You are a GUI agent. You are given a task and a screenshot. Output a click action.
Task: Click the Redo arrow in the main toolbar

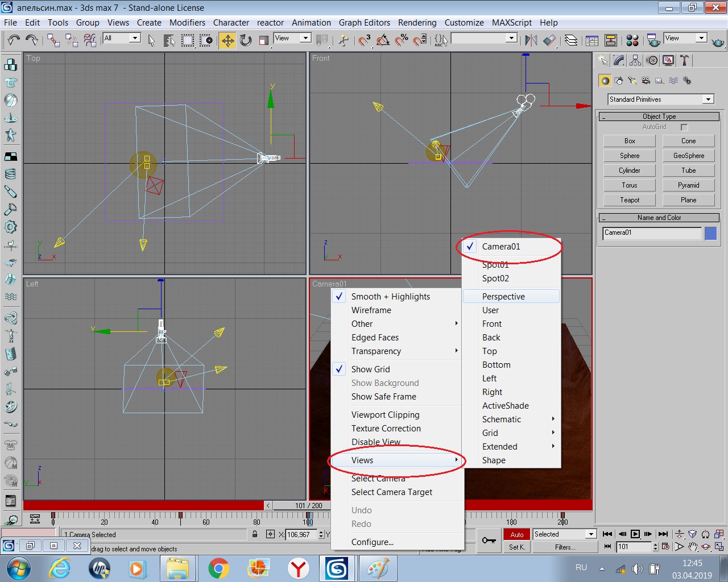32,40
